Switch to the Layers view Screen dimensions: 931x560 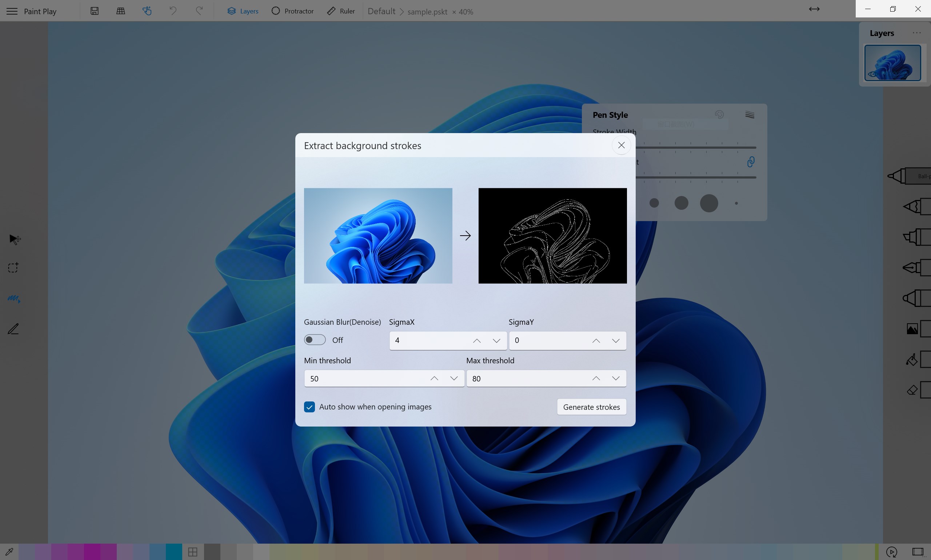click(243, 11)
